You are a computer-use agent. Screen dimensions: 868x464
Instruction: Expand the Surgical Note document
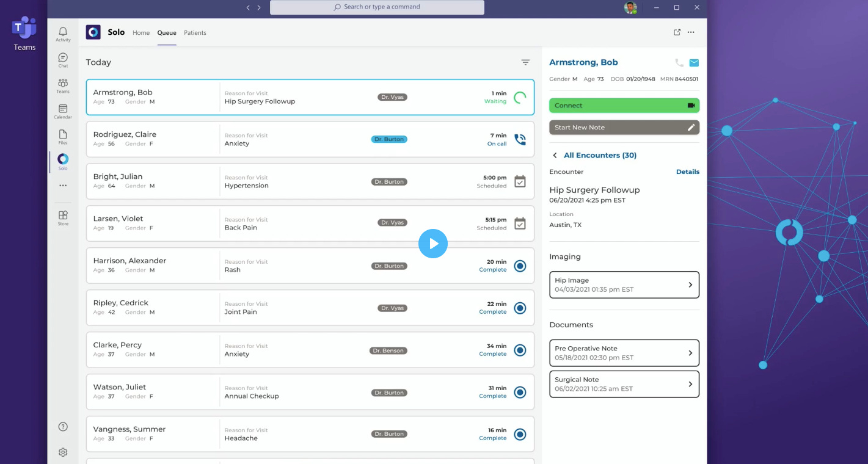click(624, 384)
